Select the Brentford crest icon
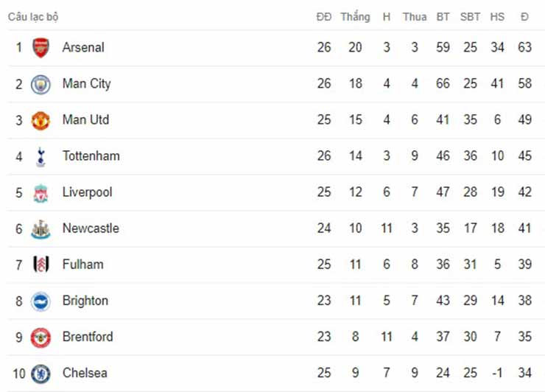Image resolution: width=545 pixels, height=392 pixels. [x=41, y=337]
